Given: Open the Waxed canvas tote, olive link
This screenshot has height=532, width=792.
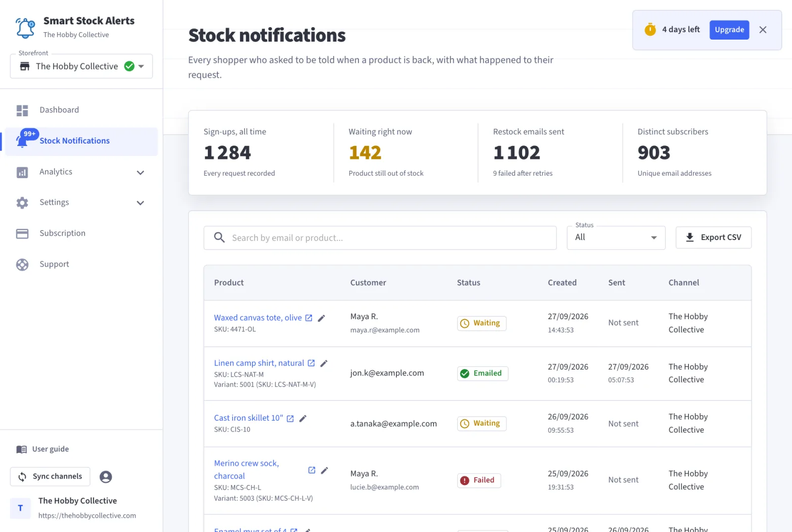Looking at the screenshot, I should coord(258,318).
